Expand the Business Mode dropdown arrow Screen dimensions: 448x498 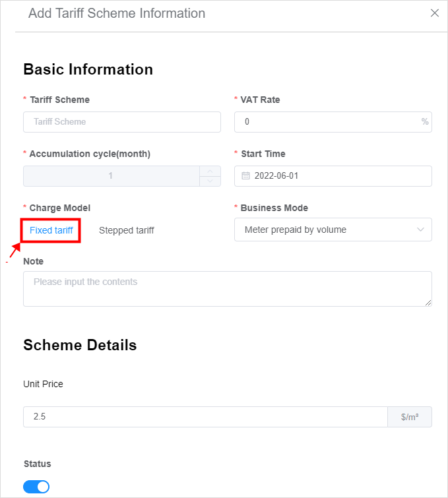click(x=420, y=230)
